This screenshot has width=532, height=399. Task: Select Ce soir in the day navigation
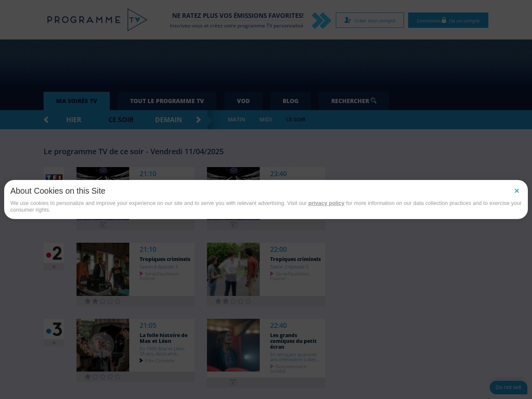point(121,120)
